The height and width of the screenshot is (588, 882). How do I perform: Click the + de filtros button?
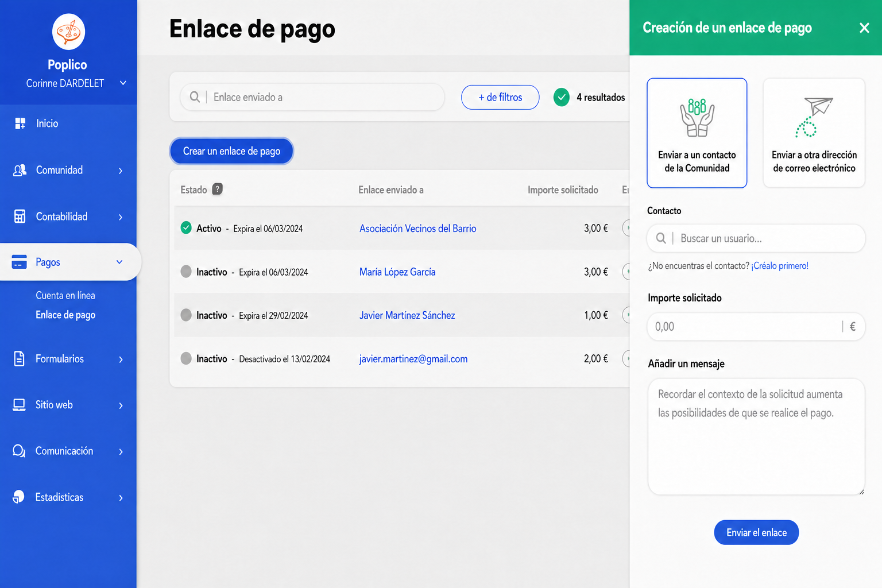point(500,97)
